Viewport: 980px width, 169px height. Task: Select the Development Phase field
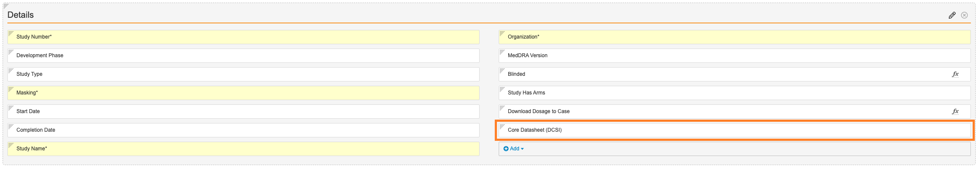[x=243, y=55]
